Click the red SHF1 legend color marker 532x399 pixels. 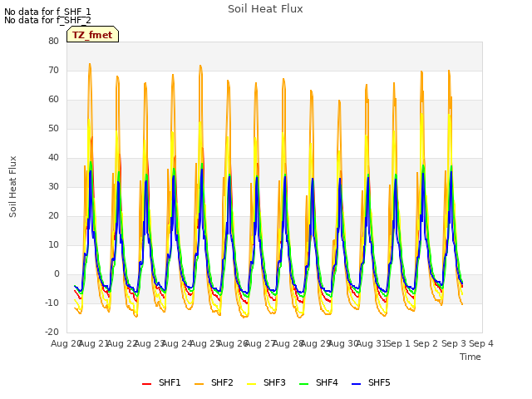pyautogui.click(x=146, y=384)
